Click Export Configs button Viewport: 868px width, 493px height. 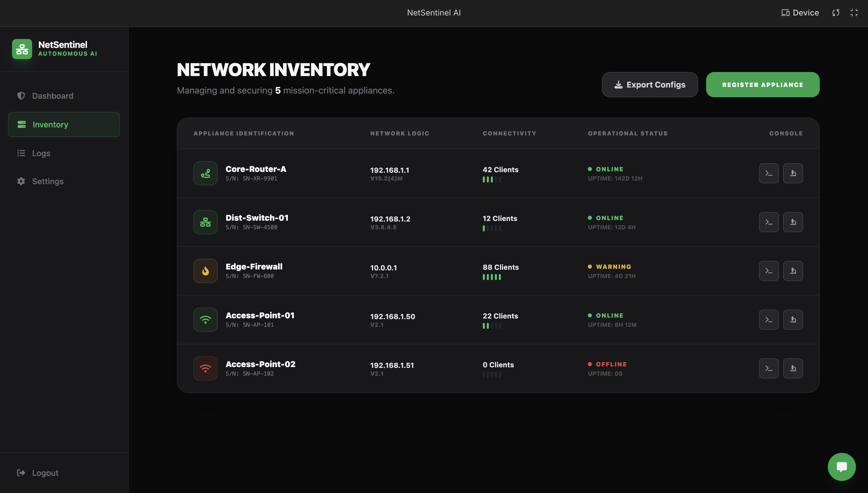pyautogui.click(x=650, y=85)
